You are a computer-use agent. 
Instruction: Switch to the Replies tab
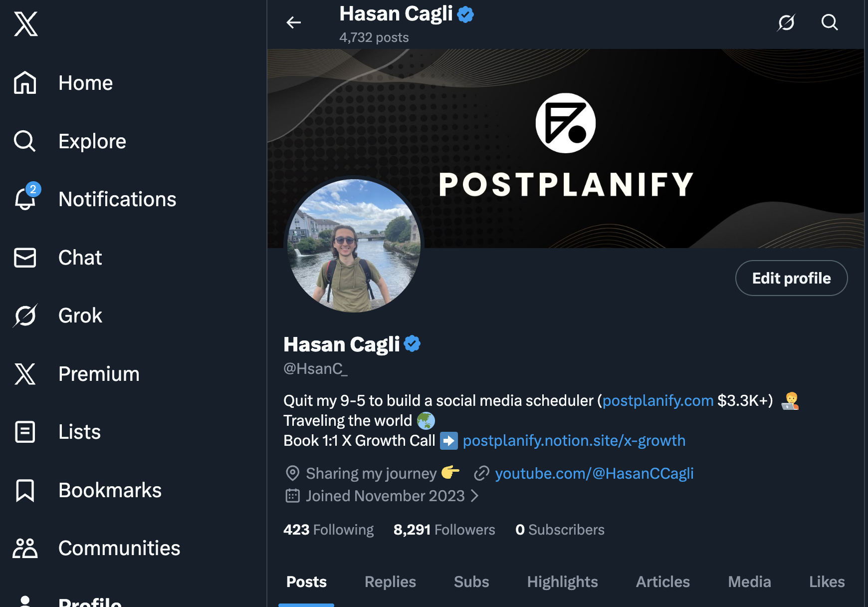(x=390, y=582)
